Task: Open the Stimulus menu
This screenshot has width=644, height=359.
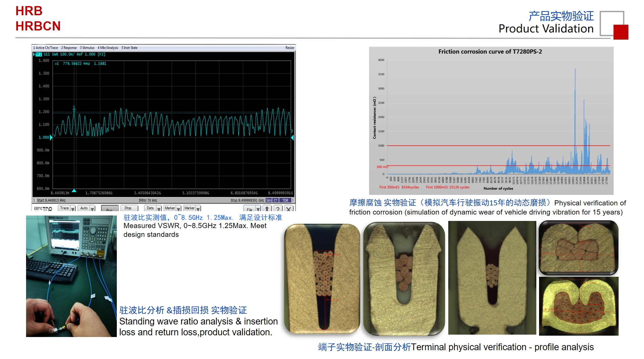Action: pos(87,48)
